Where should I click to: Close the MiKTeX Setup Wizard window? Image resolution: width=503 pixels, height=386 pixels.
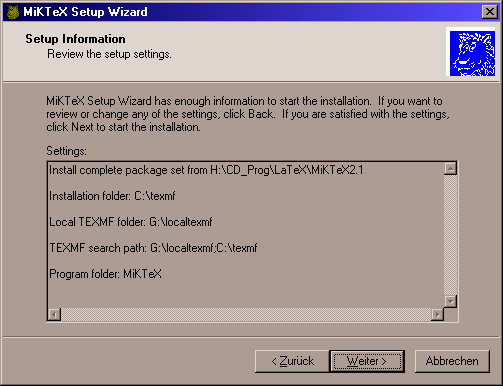coord(490,12)
